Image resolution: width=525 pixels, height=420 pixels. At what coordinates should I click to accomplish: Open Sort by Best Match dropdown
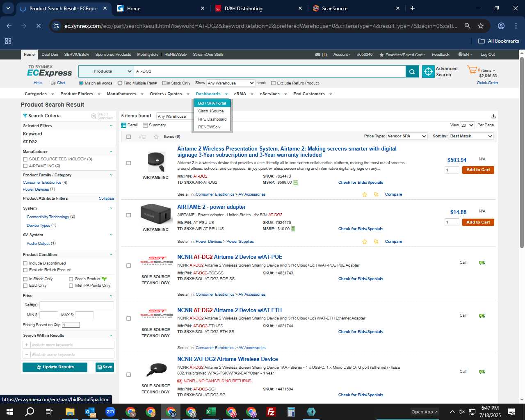point(471,136)
